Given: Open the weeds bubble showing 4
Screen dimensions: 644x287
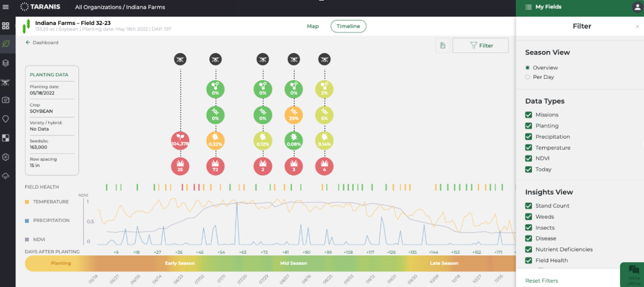Looking at the screenshot, I should (324, 167).
